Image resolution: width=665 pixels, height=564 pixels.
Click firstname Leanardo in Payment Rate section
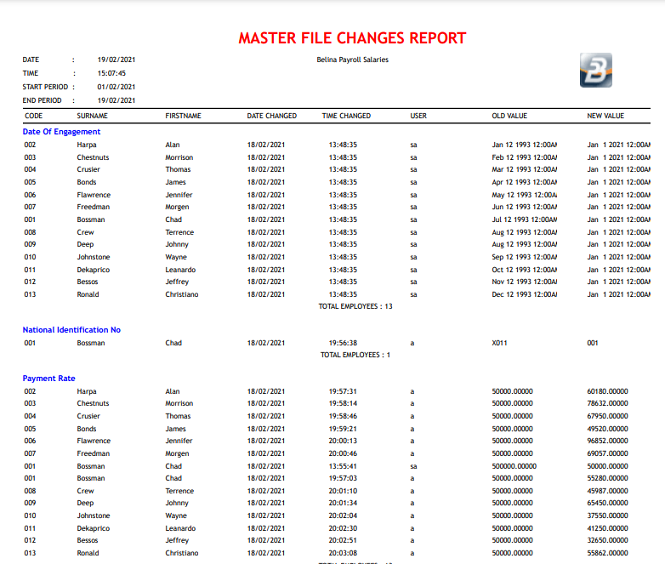click(180, 528)
